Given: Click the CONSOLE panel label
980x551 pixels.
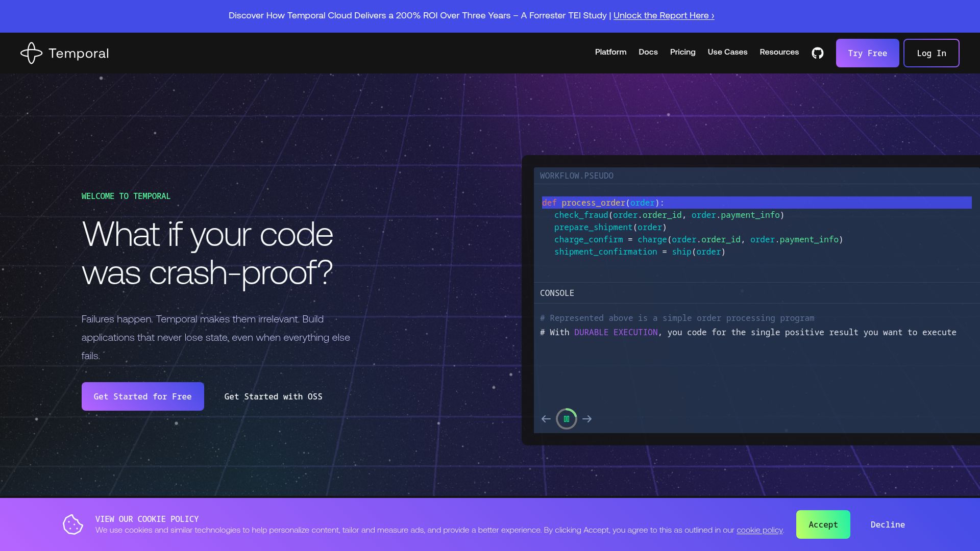Looking at the screenshot, I should pyautogui.click(x=557, y=293).
